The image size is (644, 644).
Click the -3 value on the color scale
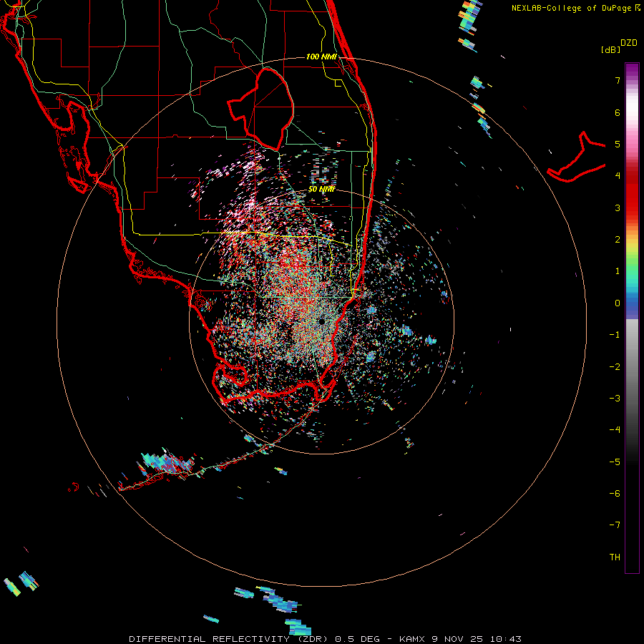tap(615, 399)
